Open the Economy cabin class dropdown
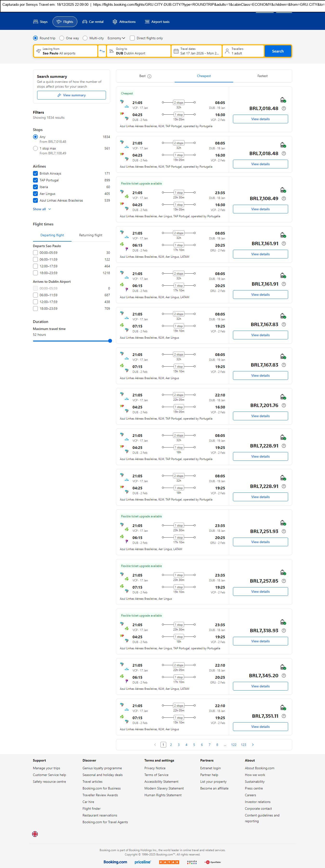The width and height of the screenshot is (325, 868). [116, 38]
